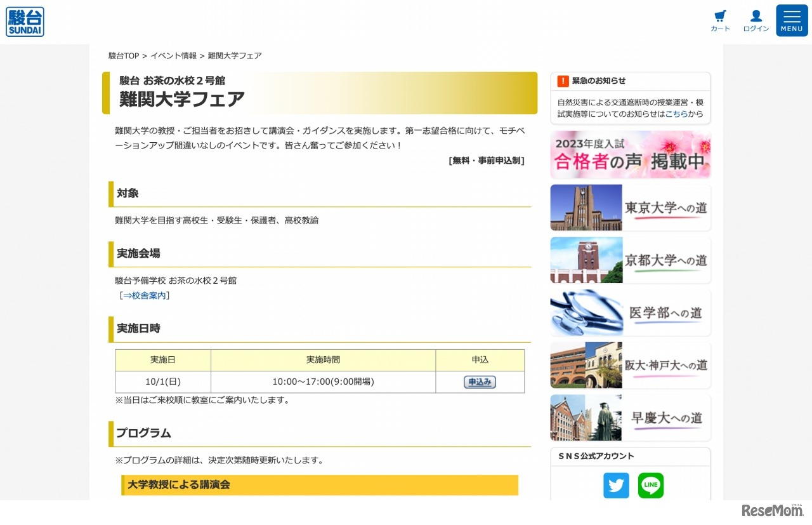
Task: Click the login (ログイン) person icon
Action: point(756,19)
